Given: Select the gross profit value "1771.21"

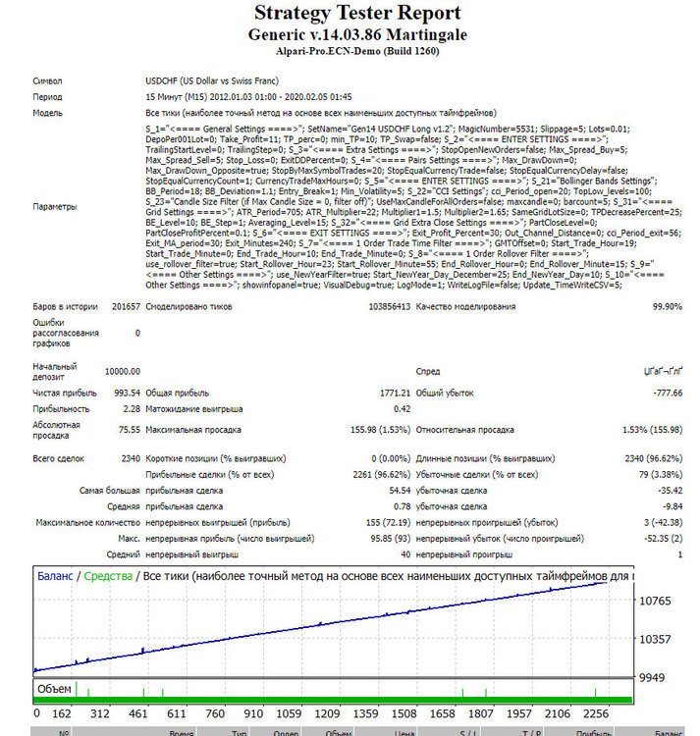Looking at the screenshot, I should pos(395,393).
